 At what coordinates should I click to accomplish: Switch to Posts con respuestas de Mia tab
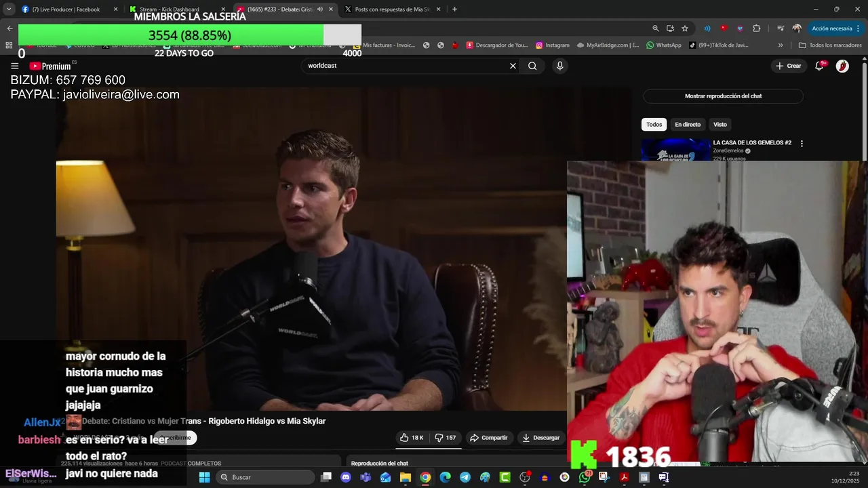point(393,9)
